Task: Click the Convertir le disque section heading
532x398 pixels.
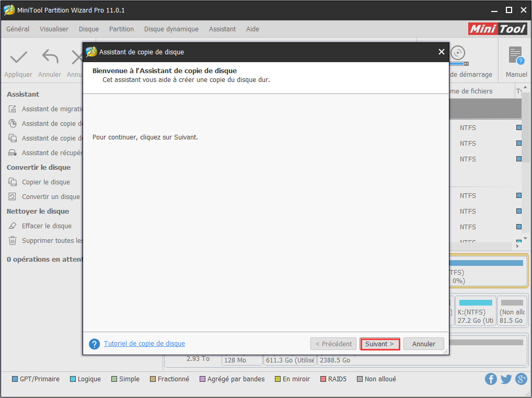Action: coord(39,168)
